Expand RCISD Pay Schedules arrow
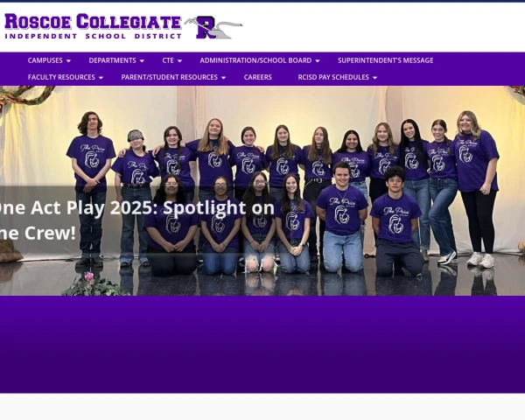 pyautogui.click(x=375, y=78)
